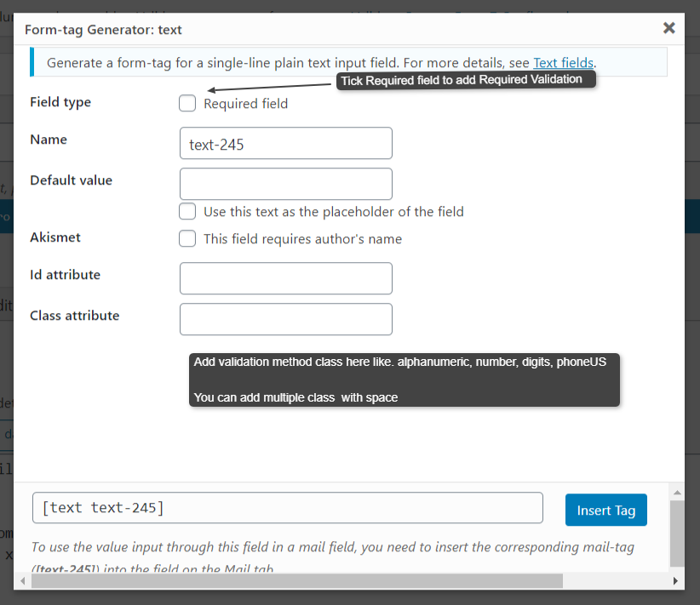Image resolution: width=700 pixels, height=605 pixels.
Task: Open the Text fields help link
Action: (x=563, y=63)
